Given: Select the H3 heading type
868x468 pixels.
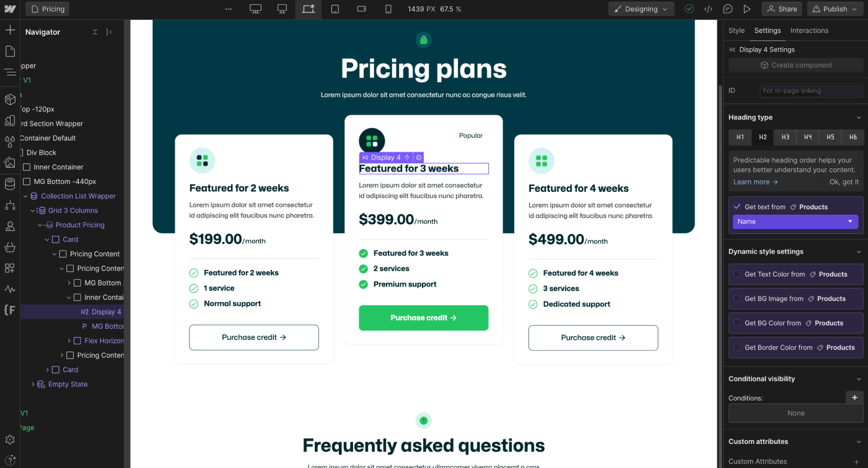Looking at the screenshot, I should [x=785, y=137].
